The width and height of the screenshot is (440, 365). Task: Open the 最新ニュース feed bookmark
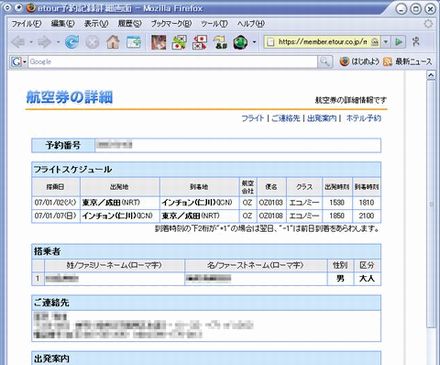point(408,62)
